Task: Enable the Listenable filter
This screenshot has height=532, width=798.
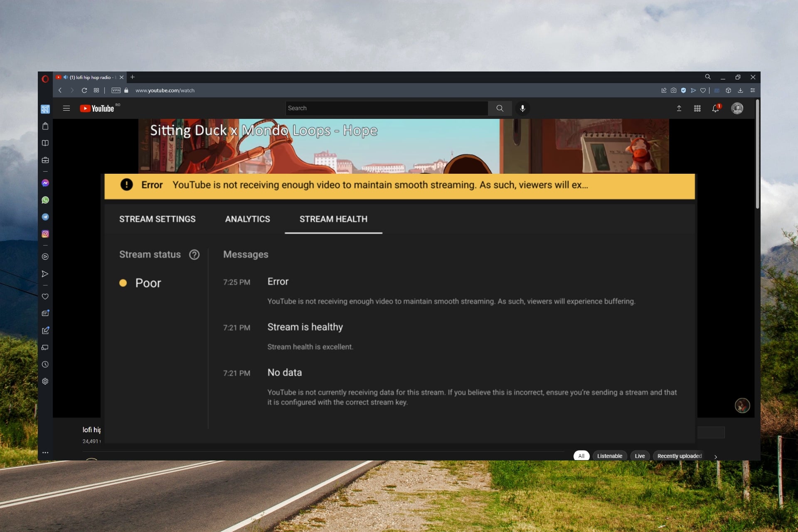Action: [x=609, y=456]
